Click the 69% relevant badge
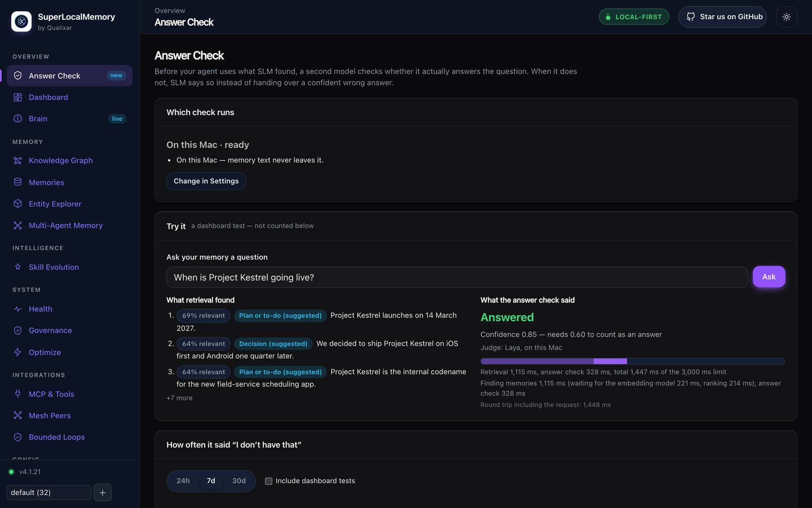The height and width of the screenshot is (508, 812). 203,316
